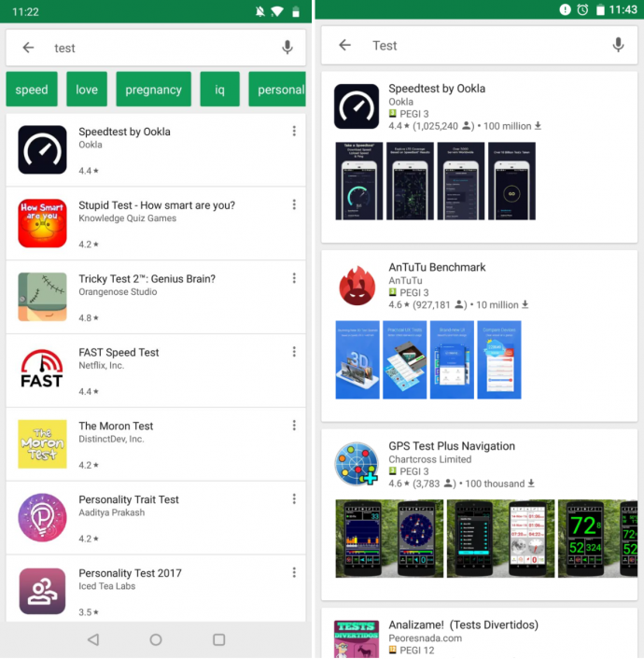View AnTuTu Compare Devices screenshot
This screenshot has width=644, height=659.
[x=499, y=359]
